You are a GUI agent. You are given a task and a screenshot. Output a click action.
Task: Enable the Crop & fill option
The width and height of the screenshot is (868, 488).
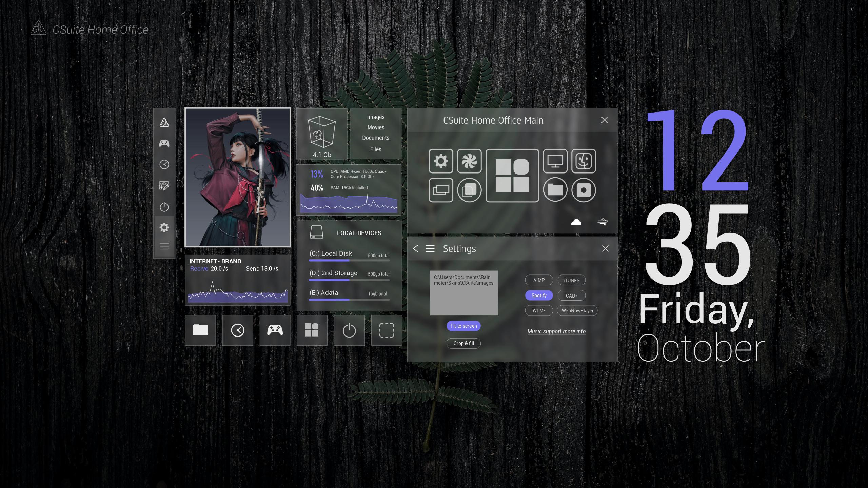(463, 343)
